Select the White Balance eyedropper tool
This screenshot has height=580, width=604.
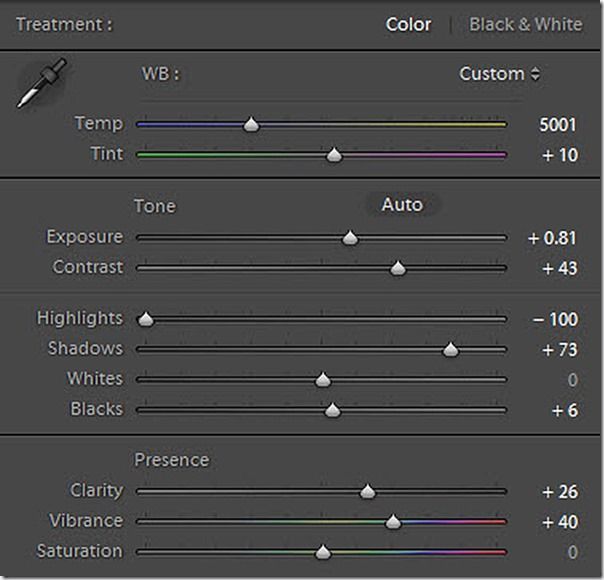pos(40,84)
